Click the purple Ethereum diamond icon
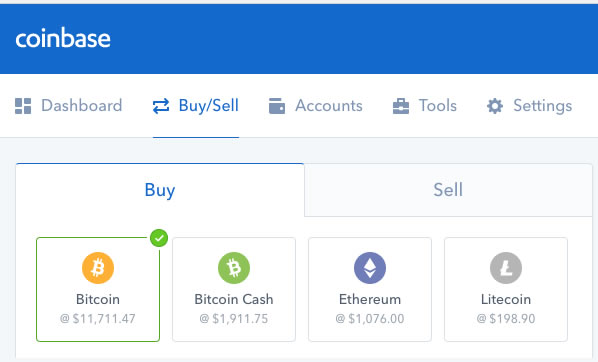 (370, 268)
